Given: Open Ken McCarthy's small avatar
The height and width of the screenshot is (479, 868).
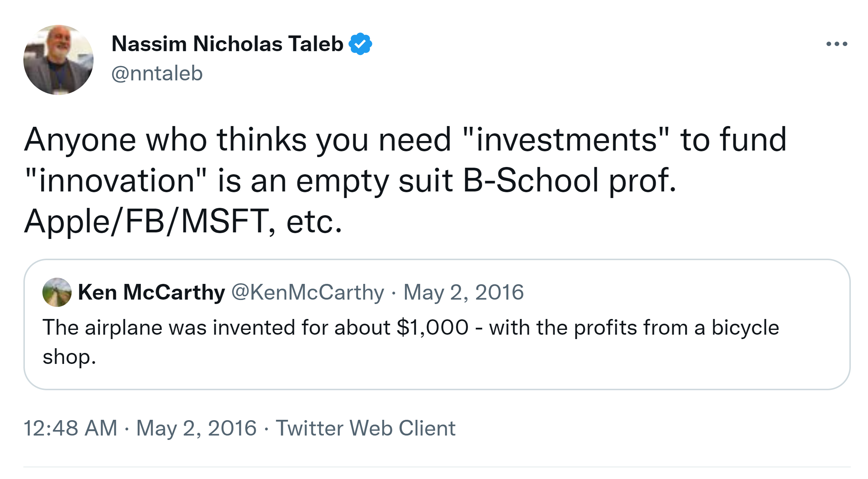Looking at the screenshot, I should pyautogui.click(x=57, y=292).
